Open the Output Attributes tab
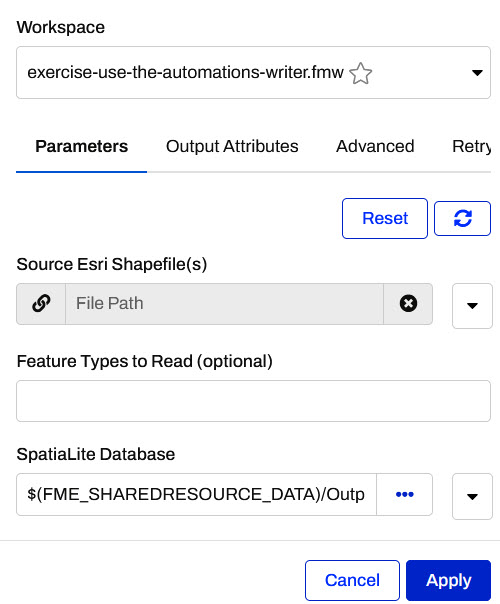 pos(232,146)
